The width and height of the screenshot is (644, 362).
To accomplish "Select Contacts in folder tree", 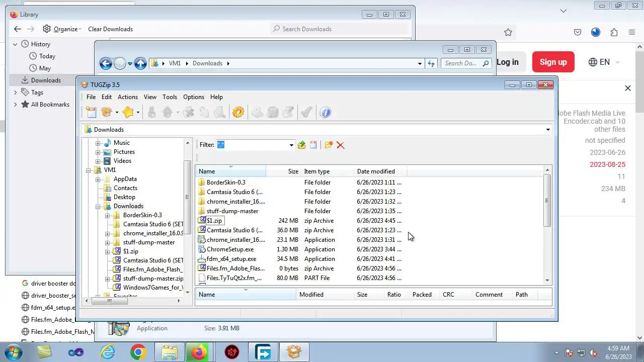I will (125, 188).
